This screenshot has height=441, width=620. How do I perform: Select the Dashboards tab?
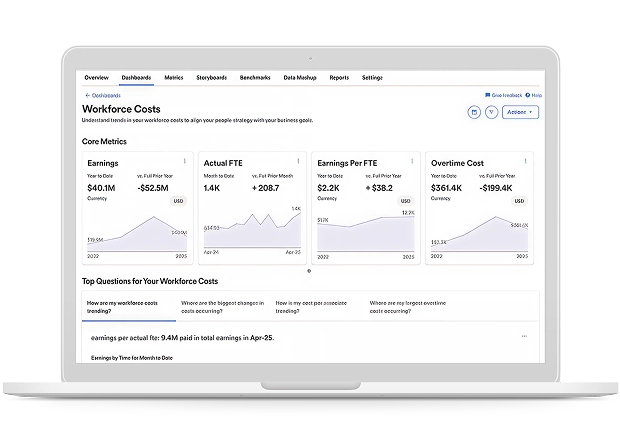(136, 78)
